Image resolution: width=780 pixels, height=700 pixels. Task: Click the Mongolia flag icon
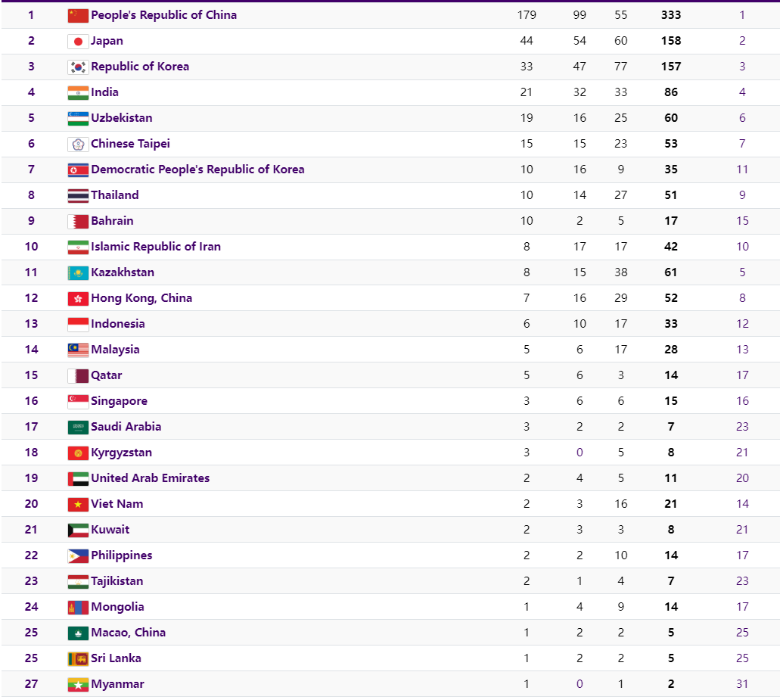78,607
